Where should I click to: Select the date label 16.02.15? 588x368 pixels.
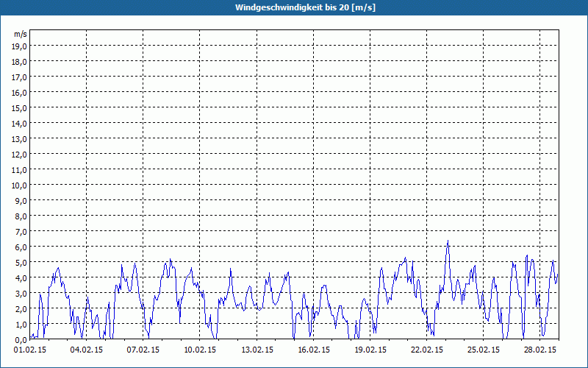[x=314, y=350]
